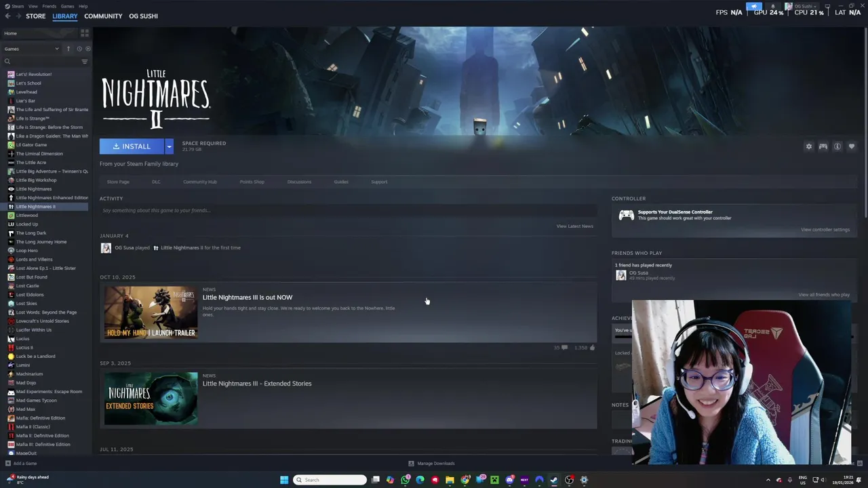This screenshot has height=488, width=868.
Task: Select Lil Gator Game in list
Action: (x=31, y=145)
